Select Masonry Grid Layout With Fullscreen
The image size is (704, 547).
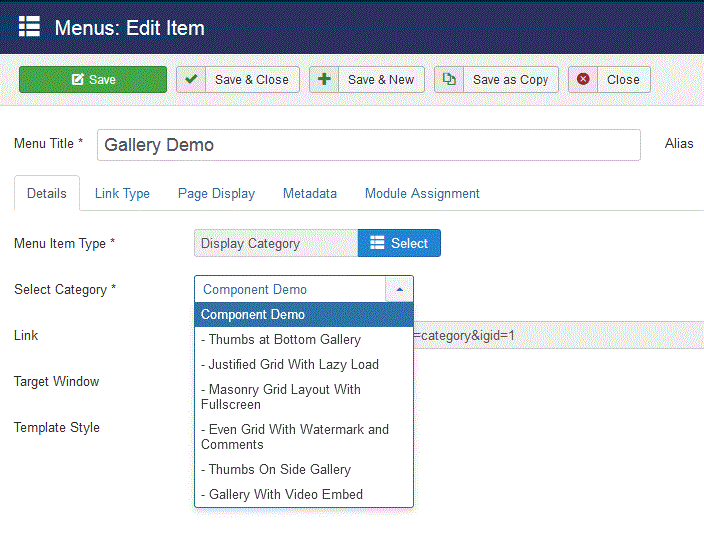click(x=304, y=397)
